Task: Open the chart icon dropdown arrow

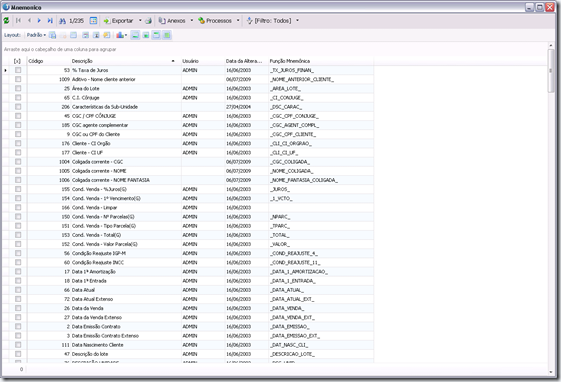Action: pyautogui.click(x=126, y=35)
